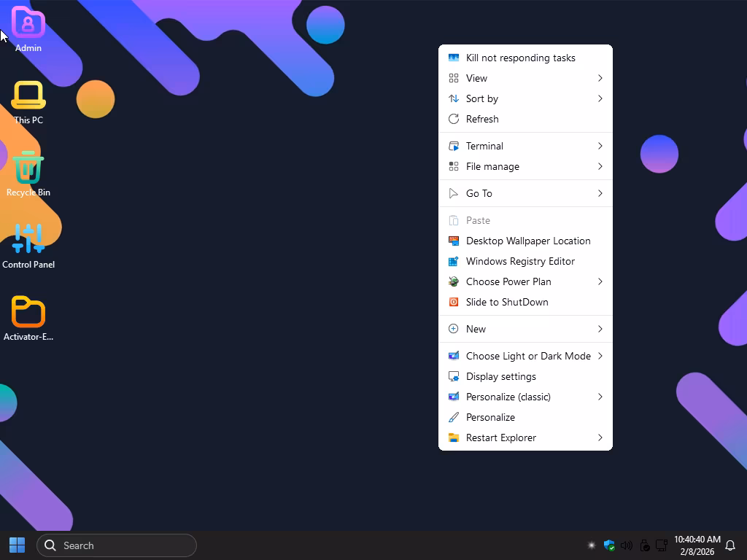Choose Slide to ShutDown

click(507, 302)
